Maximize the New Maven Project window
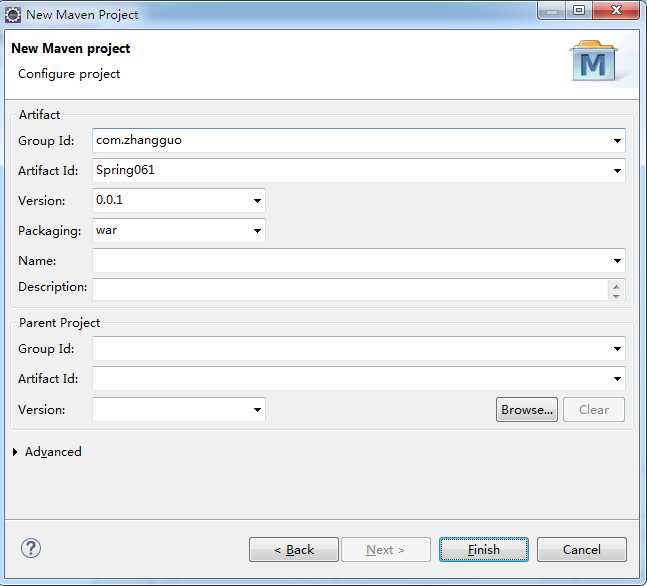 coord(579,10)
